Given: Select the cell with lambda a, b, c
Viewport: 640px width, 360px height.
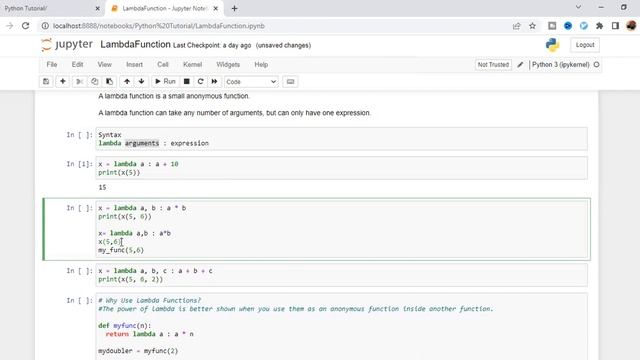Looking at the screenshot, I should click(x=342, y=275).
